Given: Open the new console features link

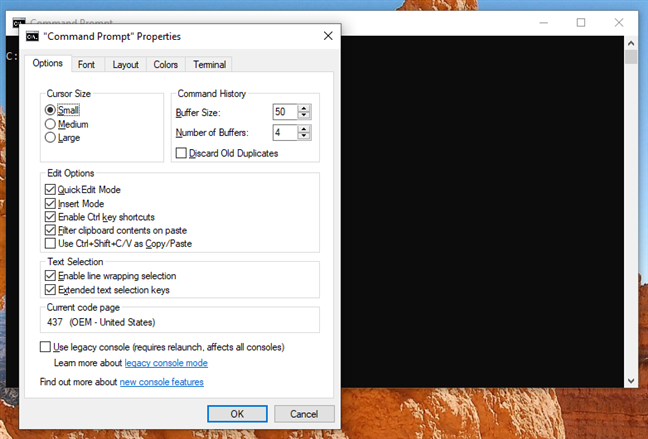Looking at the screenshot, I should pos(162,382).
